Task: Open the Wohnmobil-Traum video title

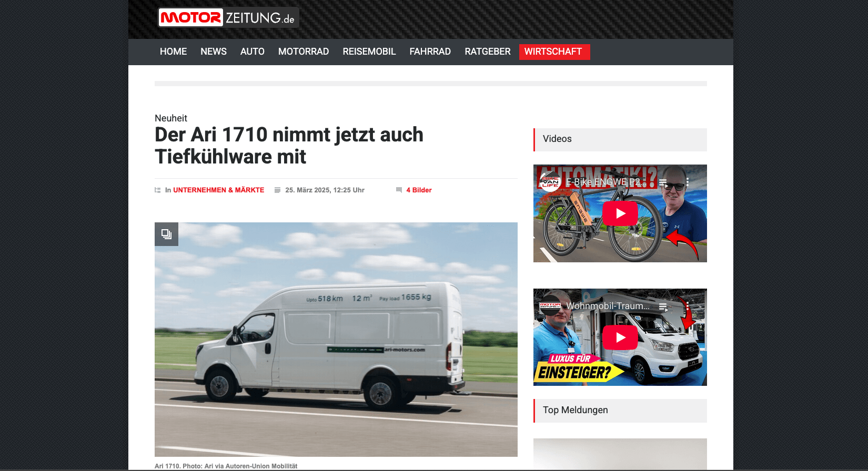Action: click(608, 306)
